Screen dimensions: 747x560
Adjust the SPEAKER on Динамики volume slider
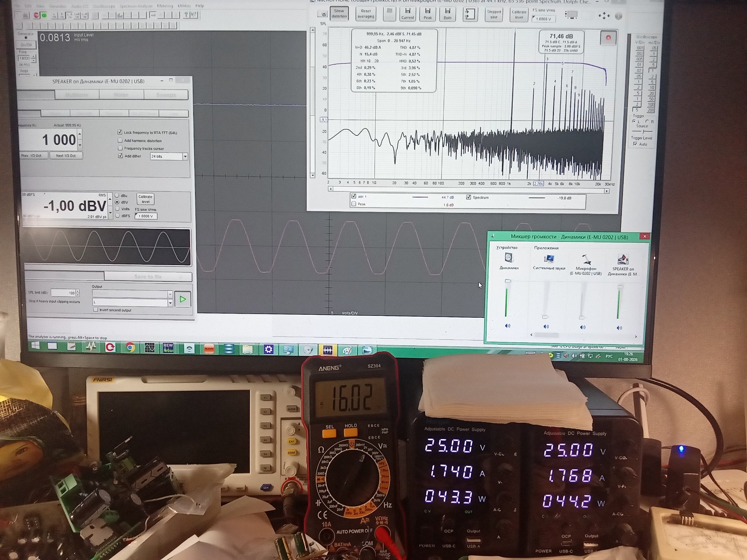[x=620, y=287]
